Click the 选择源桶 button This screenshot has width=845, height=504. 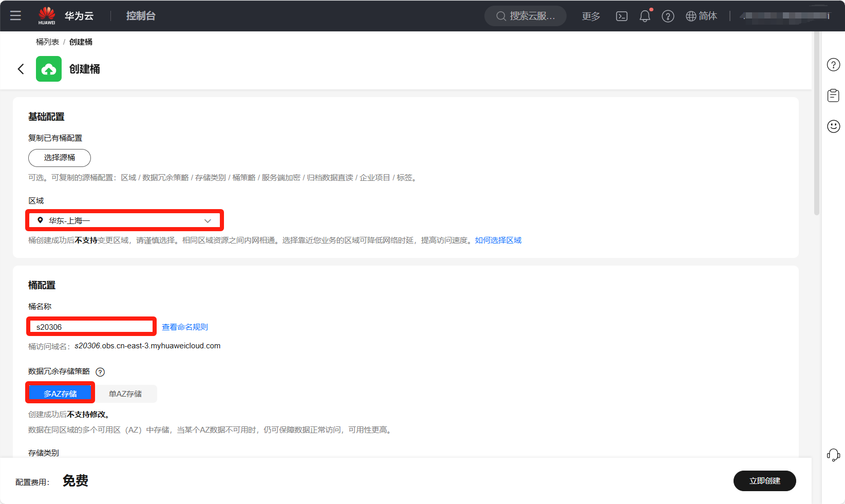coord(60,158)
